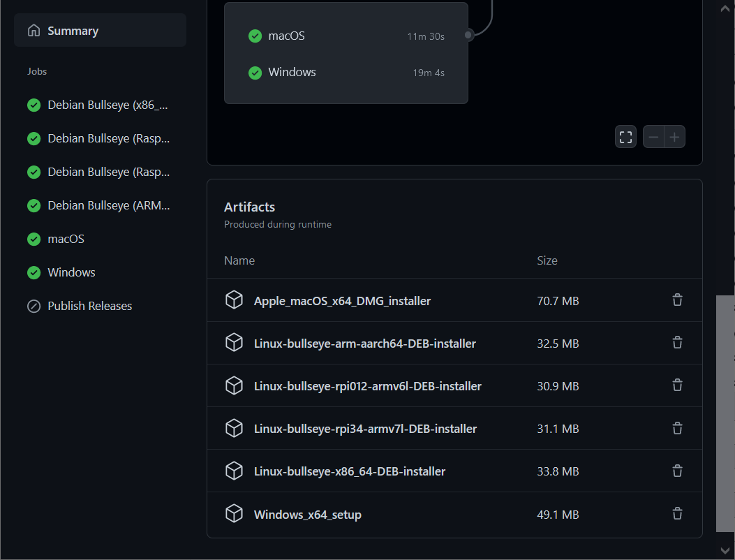Screen dimensions: 735x560
Task: Click package icon for Windows_x64_setup
Action: 234,514
